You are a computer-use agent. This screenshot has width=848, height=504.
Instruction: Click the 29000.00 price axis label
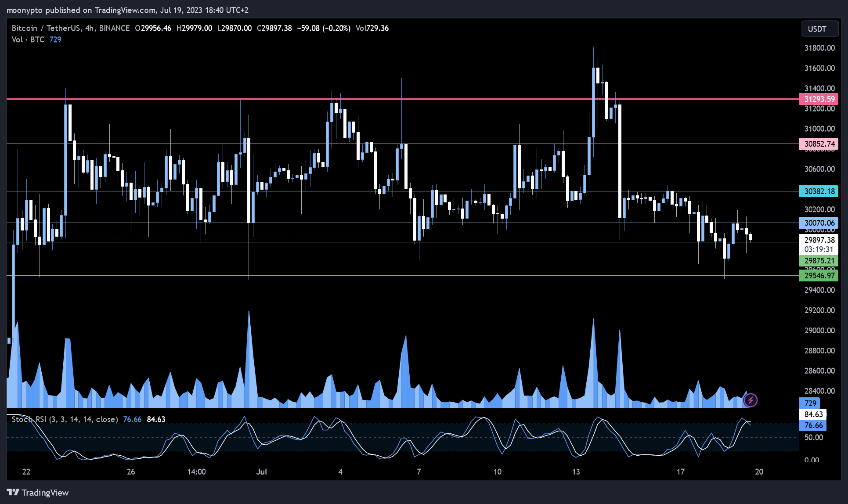(x=819, y=330)
